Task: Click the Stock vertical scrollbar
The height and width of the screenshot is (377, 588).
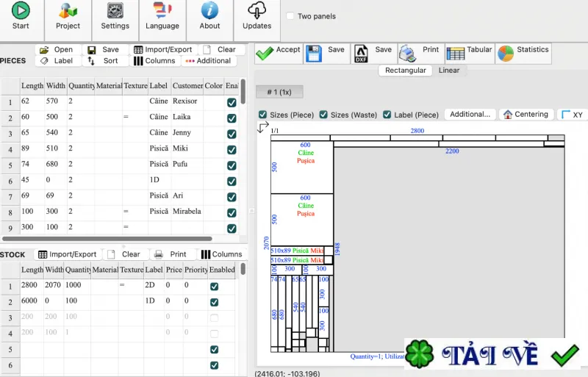Action: click(x=243, y=269)
